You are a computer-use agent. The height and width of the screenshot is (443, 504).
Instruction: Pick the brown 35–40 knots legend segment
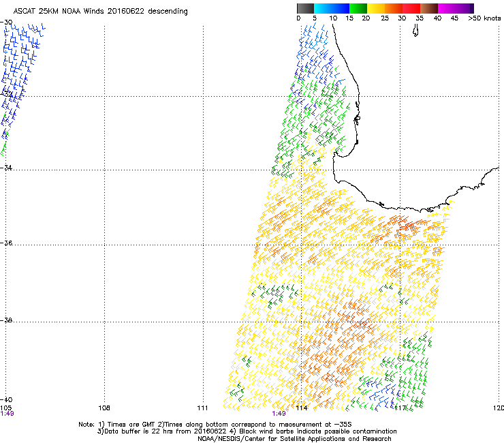(429, 8)
